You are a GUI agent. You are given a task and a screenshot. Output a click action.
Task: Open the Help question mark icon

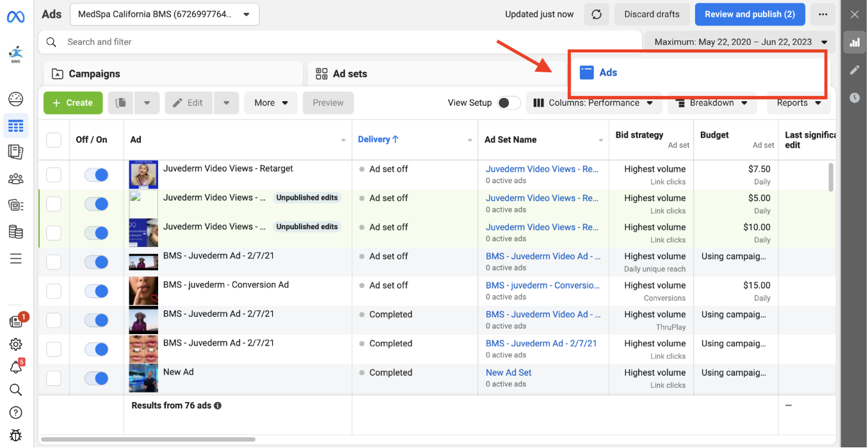16,413
